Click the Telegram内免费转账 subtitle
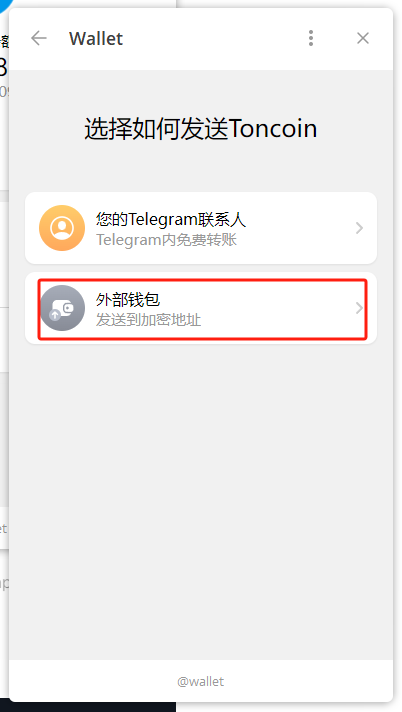402x712 pixels. (166, 239)
